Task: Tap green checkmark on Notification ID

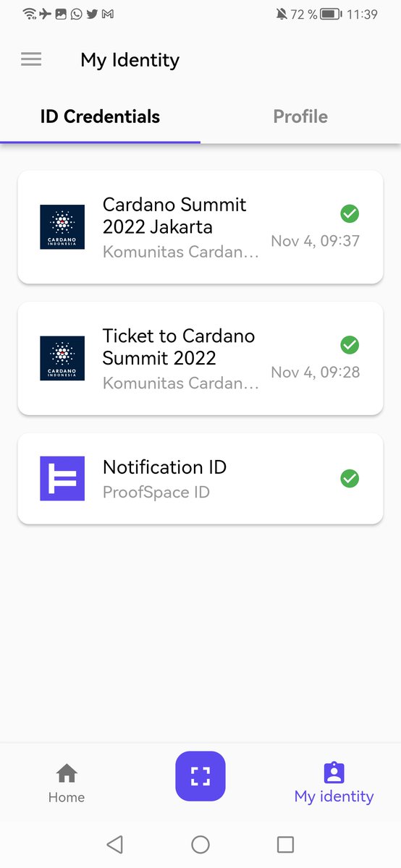Action: (x=350, y=478)
